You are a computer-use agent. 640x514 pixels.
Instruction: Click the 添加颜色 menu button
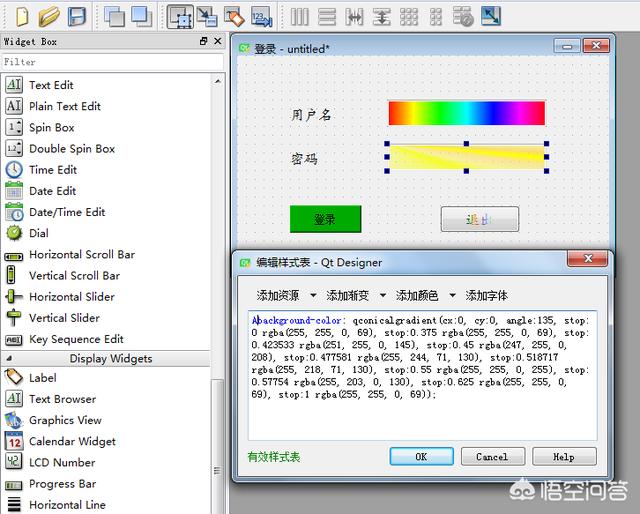(417, 295)
